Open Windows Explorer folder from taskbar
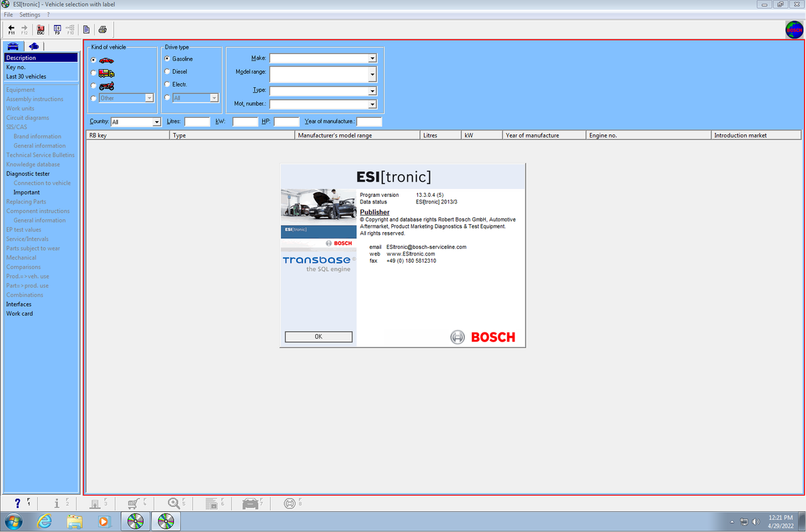The width and height of the screenshot is (806, 532). pos(74,521)
